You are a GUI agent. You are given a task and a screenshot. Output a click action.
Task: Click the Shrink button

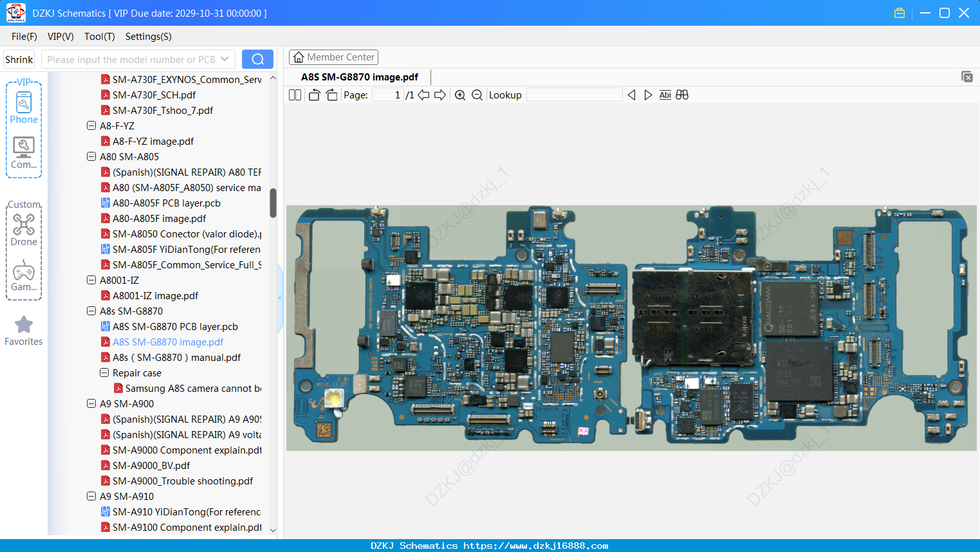(x=19, y=59)
